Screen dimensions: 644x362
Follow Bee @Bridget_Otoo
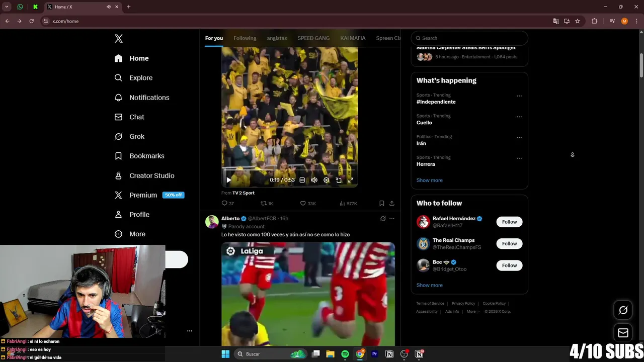click(x=509, y=265)
